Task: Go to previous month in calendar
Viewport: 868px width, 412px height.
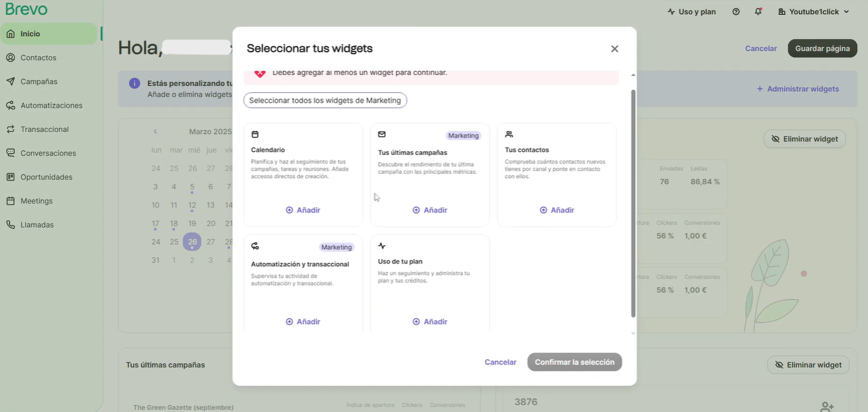Action: pos(155,132)
